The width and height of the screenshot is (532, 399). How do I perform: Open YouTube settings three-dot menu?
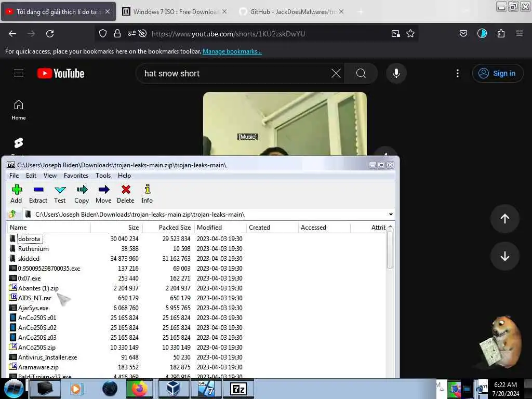click(457, 73)
